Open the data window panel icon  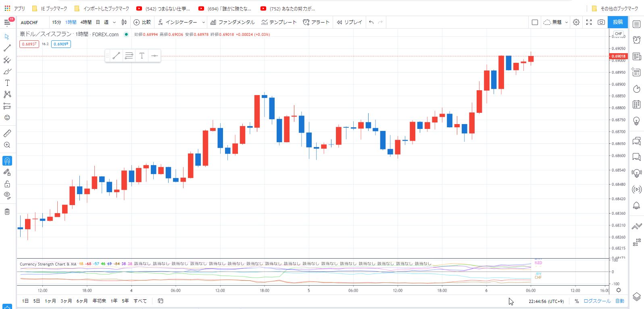click(x=636, y=72)
